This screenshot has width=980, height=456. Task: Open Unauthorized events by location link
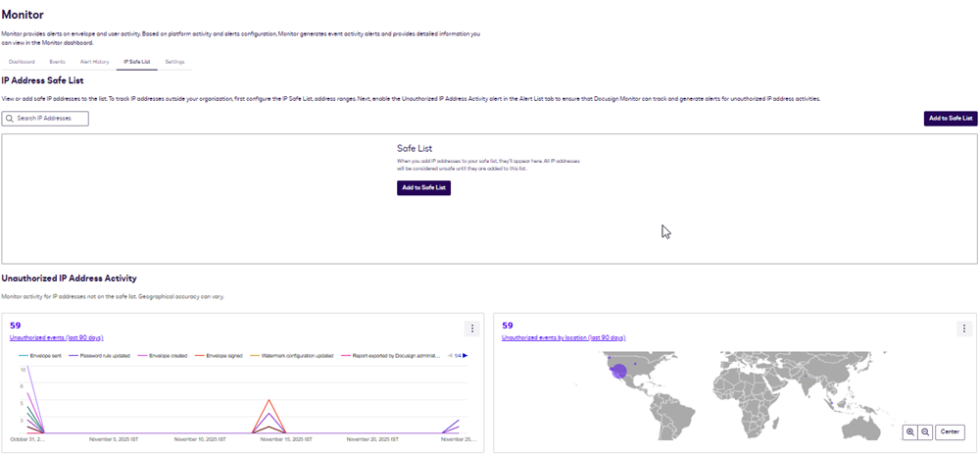(x=563, y=337)
